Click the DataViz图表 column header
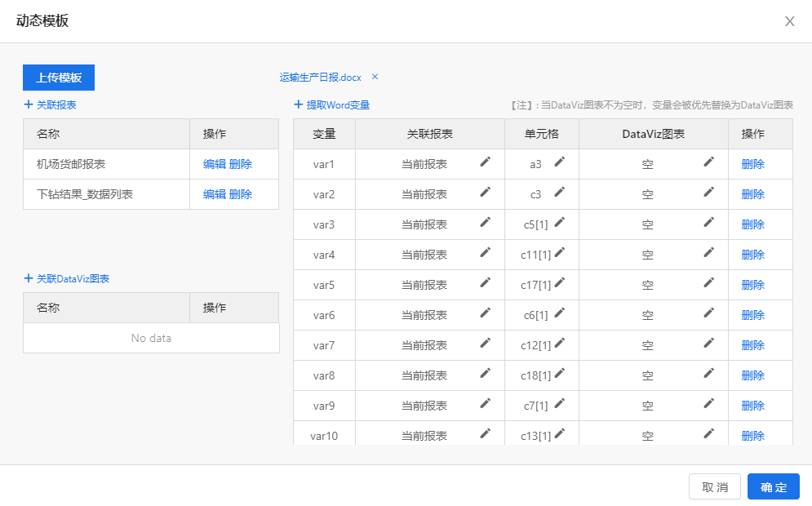The image size is (812, 506). click(654, 134)
